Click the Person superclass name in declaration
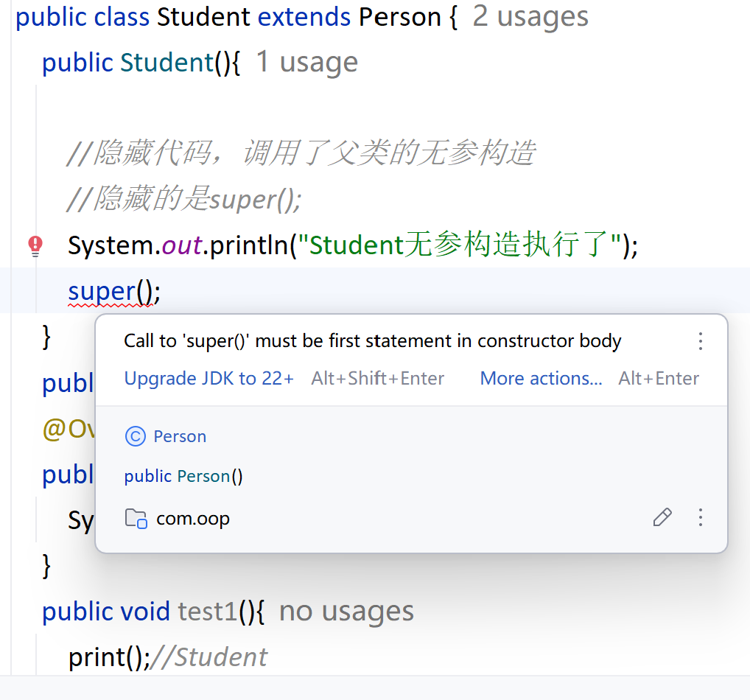Screen dimensions: 750x700 tap(400, 17)
